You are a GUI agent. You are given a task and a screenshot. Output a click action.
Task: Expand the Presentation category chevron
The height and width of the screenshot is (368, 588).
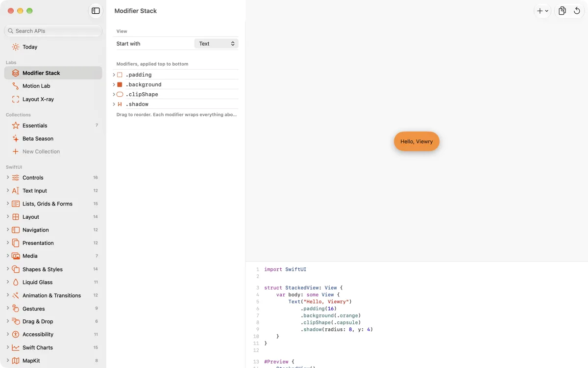[x=8, y=242]
